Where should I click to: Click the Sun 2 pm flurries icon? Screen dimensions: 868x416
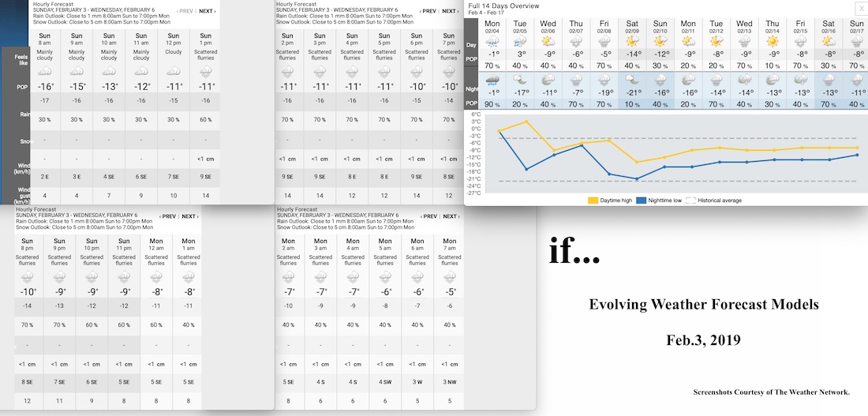coord(287,72)
